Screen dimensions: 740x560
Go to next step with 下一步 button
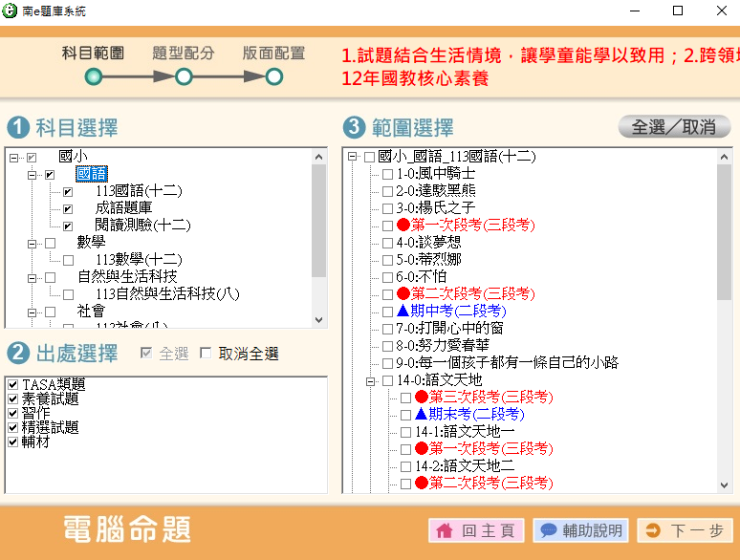coord(685,530)
